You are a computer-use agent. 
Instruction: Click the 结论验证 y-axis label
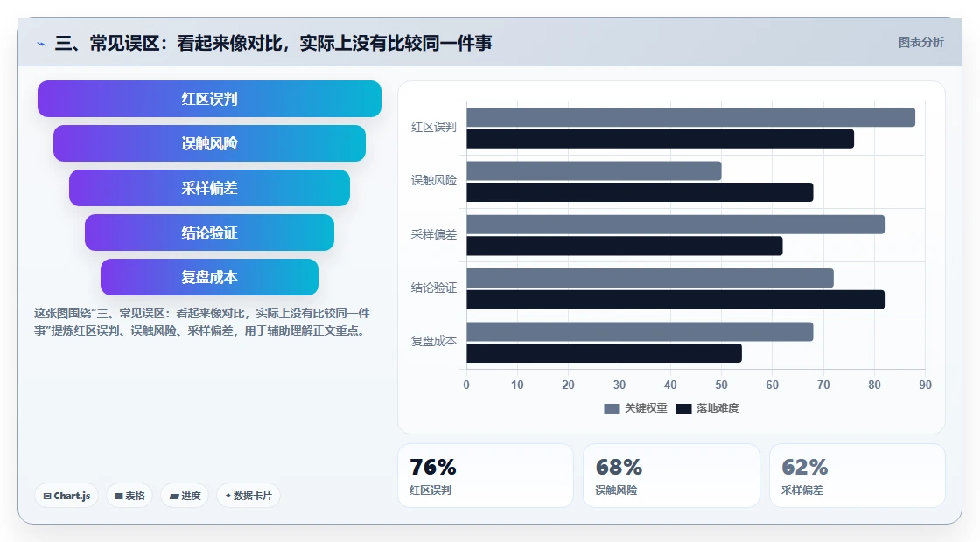pos(434,288)
